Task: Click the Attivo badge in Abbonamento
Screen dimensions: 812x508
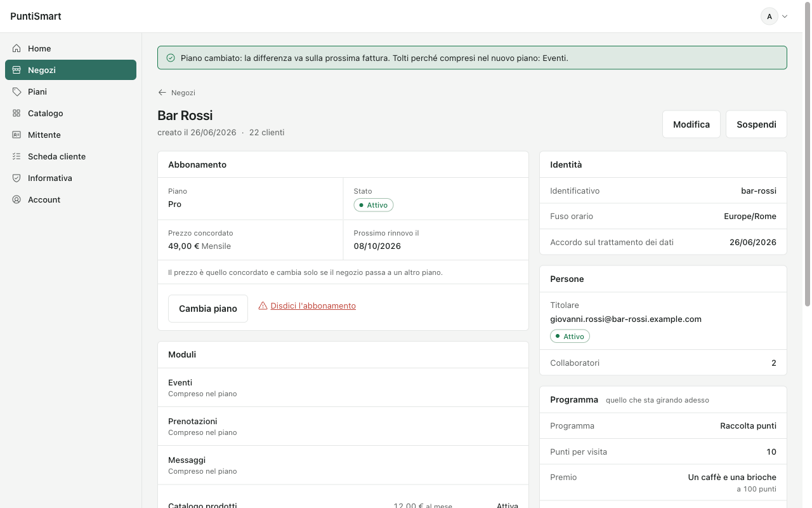Action: [374, 205]
